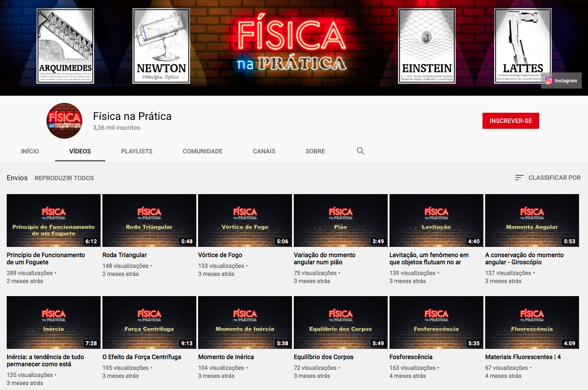Open the Playlists tab

point(137,151)
